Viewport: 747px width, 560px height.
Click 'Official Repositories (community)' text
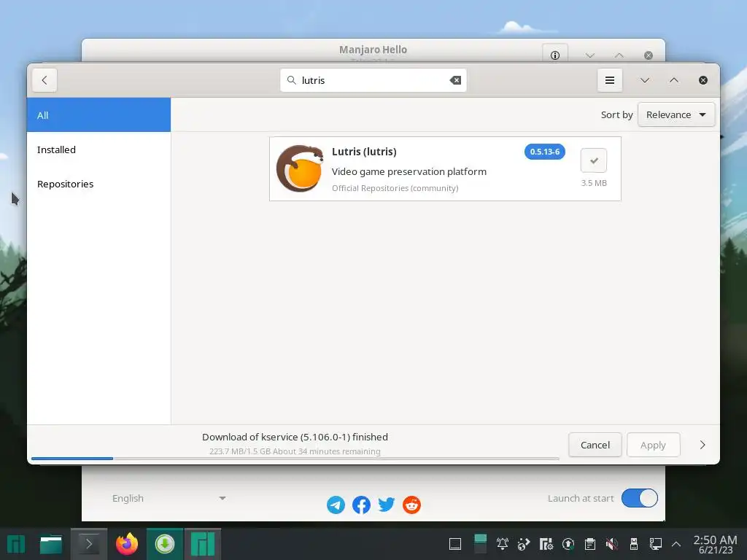(395, 188)
